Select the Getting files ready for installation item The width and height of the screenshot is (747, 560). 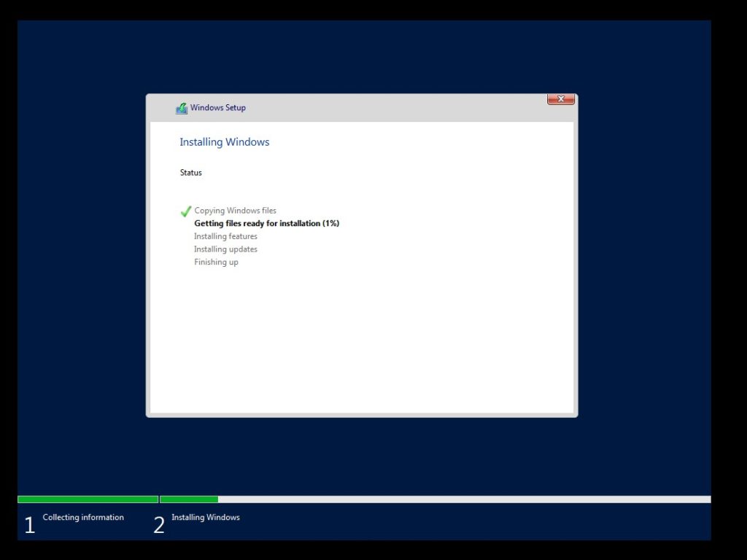coord(267,223)
